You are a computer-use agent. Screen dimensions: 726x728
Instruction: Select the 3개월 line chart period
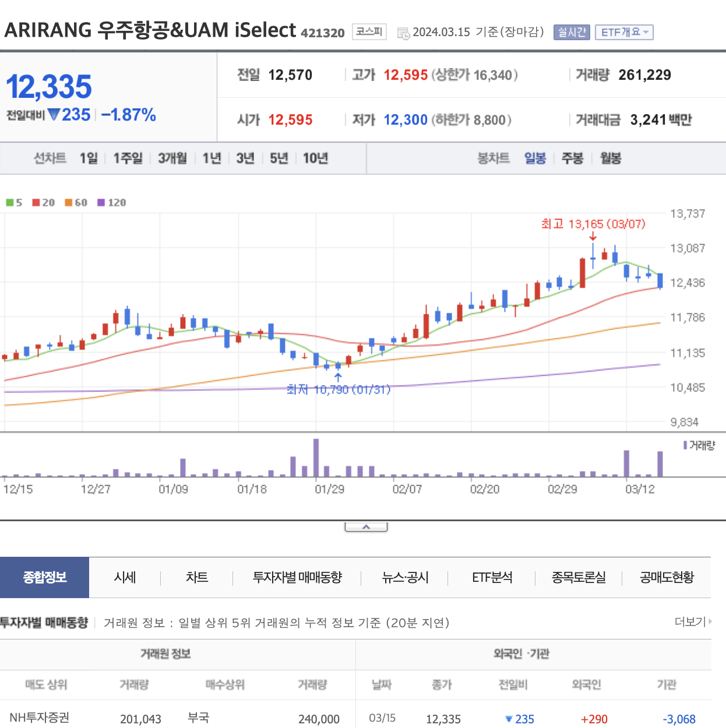point(172,158)
